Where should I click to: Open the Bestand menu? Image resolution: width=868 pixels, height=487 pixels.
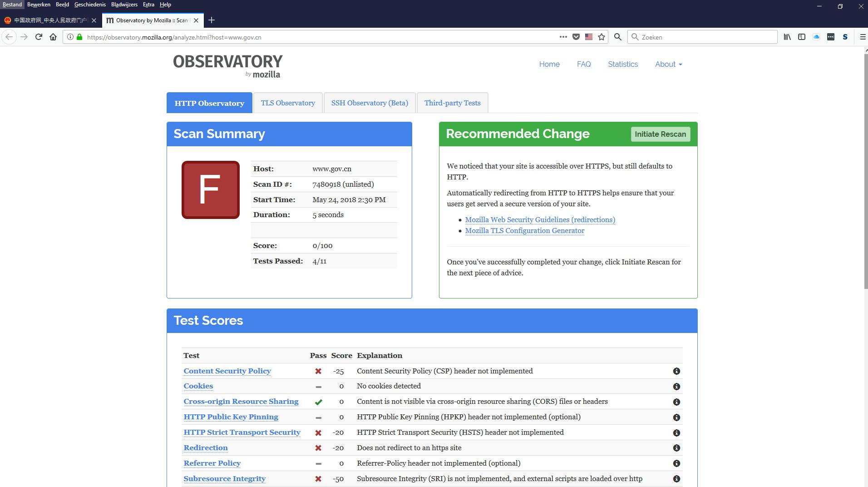(x=12, y=5)
